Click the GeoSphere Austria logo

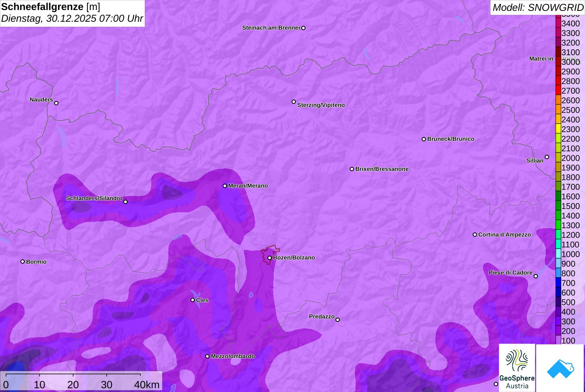tap(517, 368)
